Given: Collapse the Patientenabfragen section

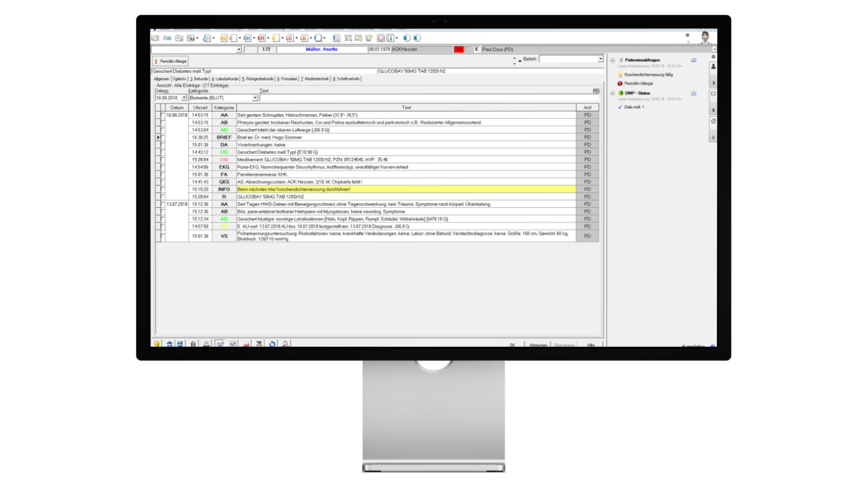Looking at the screenshot, I should (613, 61).
